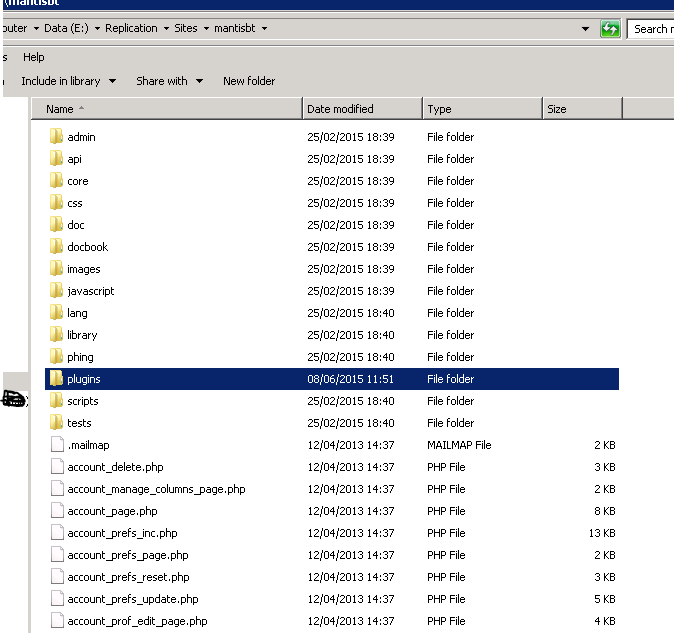The height and width of the screenshot is (633, 674).
Task: Click the phing folder icon
Action: (x=56, y=357)
